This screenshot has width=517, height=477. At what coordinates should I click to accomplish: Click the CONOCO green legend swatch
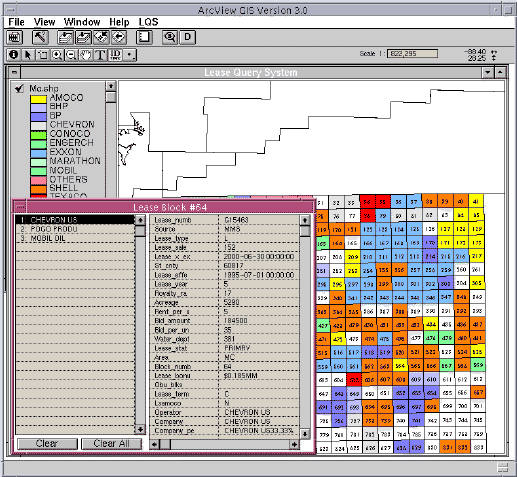38,135
